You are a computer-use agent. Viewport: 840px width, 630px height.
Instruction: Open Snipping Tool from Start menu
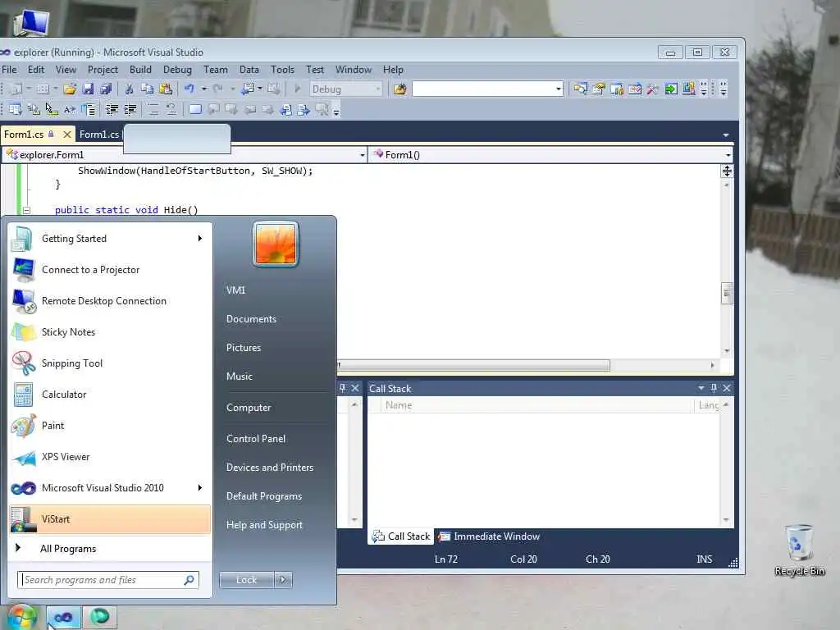pos(110,363)
